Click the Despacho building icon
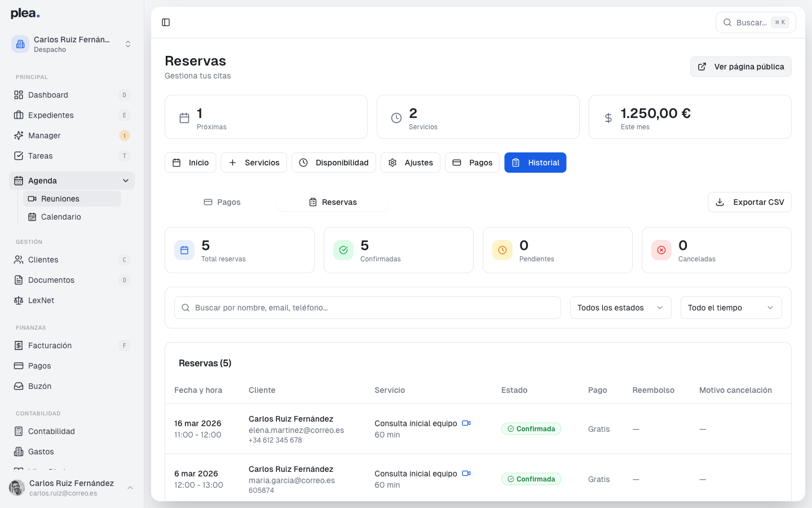 click(x=20, y=44)
